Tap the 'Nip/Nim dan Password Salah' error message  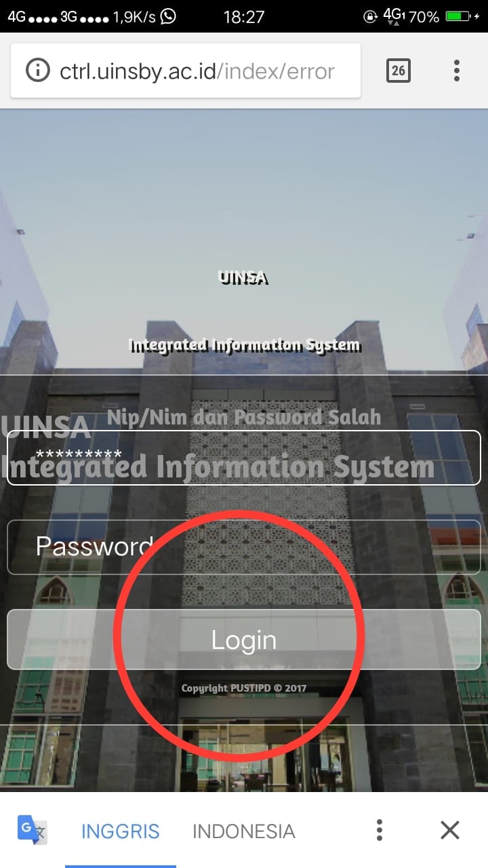244,417
